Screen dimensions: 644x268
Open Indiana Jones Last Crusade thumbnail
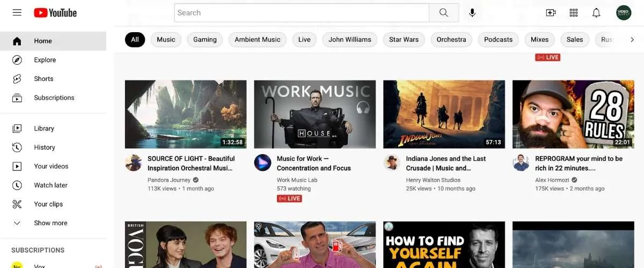[x=444, y=114]
